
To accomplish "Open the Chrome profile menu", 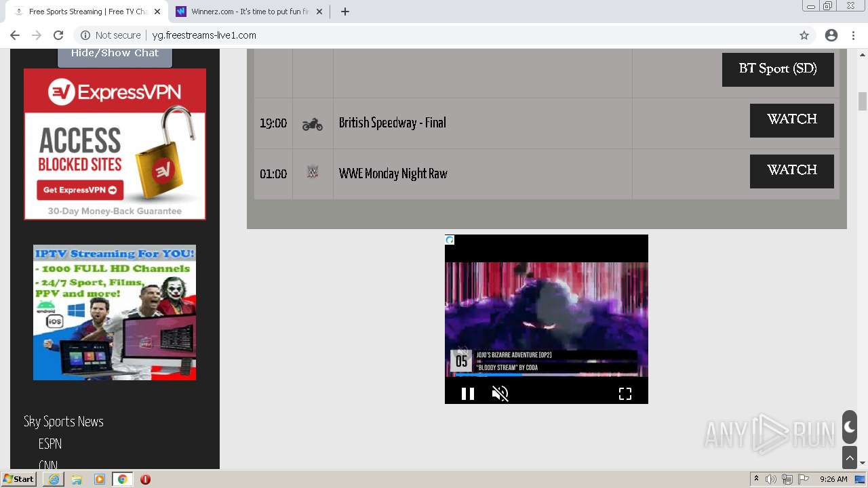I will [831, 35].
